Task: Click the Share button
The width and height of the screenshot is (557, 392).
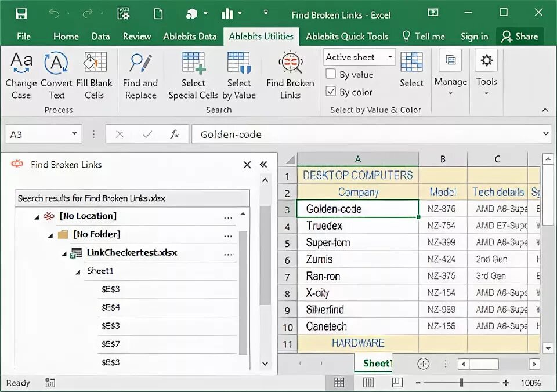Action: click(520, 36)
